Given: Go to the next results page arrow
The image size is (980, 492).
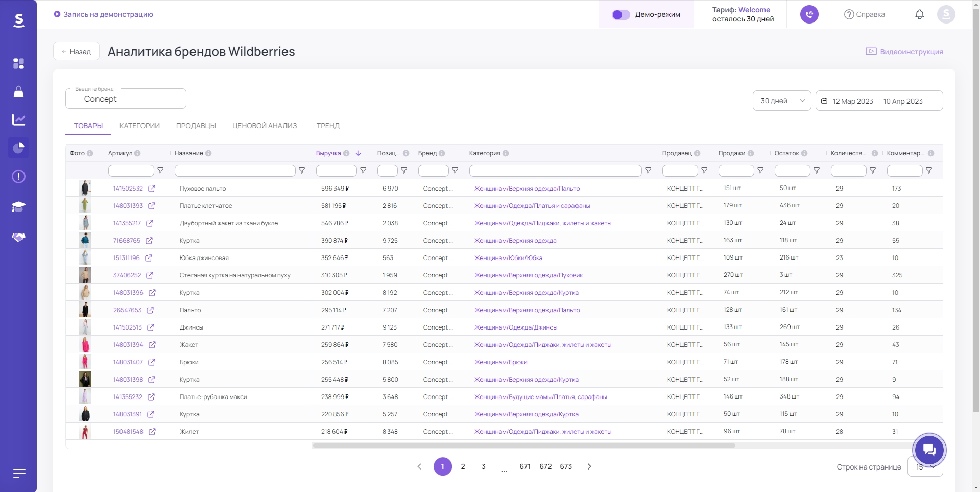Looking at the screenshot, I should [589, 466].
